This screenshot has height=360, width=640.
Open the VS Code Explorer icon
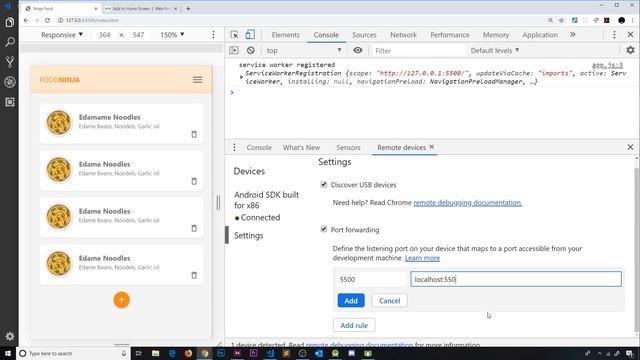click(x=9, y=22)
